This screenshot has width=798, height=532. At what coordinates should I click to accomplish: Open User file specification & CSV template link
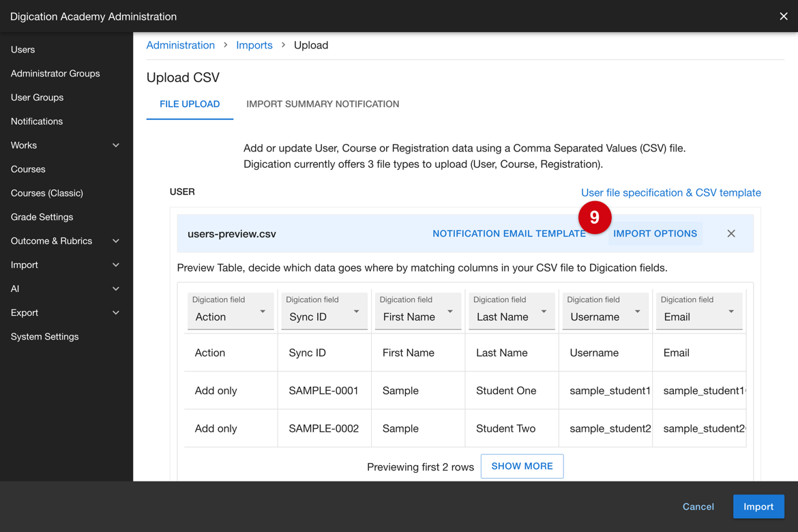click(x=670, y=192)
